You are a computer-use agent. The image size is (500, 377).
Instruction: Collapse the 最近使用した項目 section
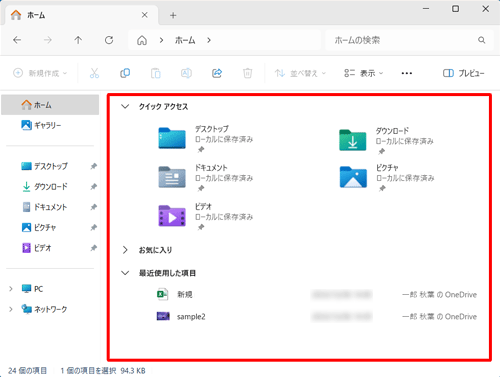(x=125, y=273)
